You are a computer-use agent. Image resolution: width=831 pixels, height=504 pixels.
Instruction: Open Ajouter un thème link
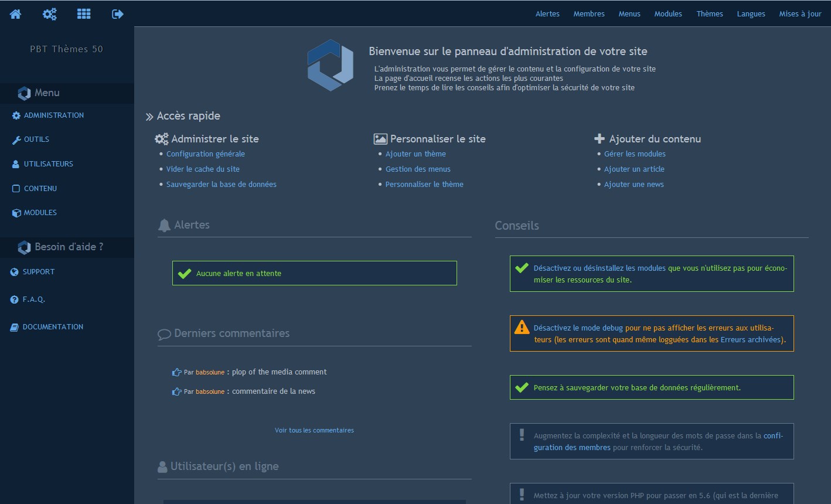click(x=415, y=154)
